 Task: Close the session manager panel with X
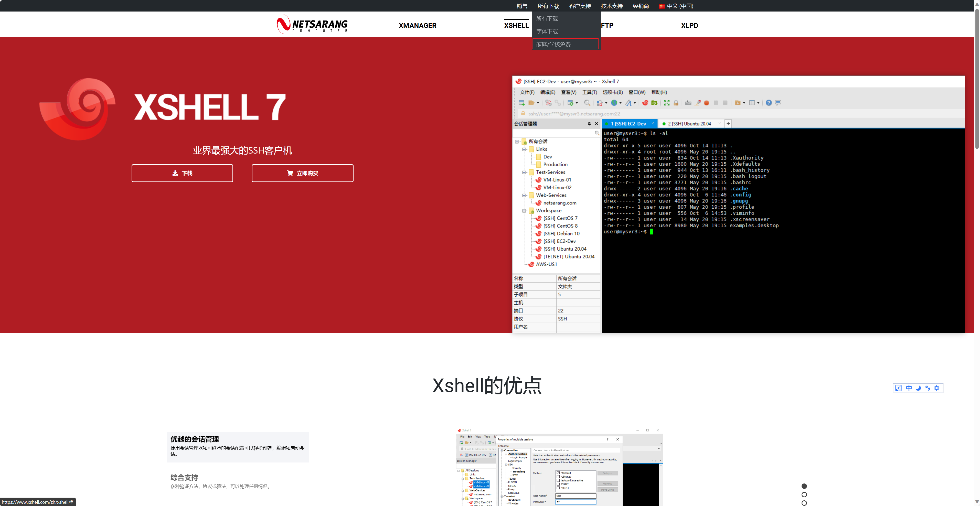click(x=596, y=124)
